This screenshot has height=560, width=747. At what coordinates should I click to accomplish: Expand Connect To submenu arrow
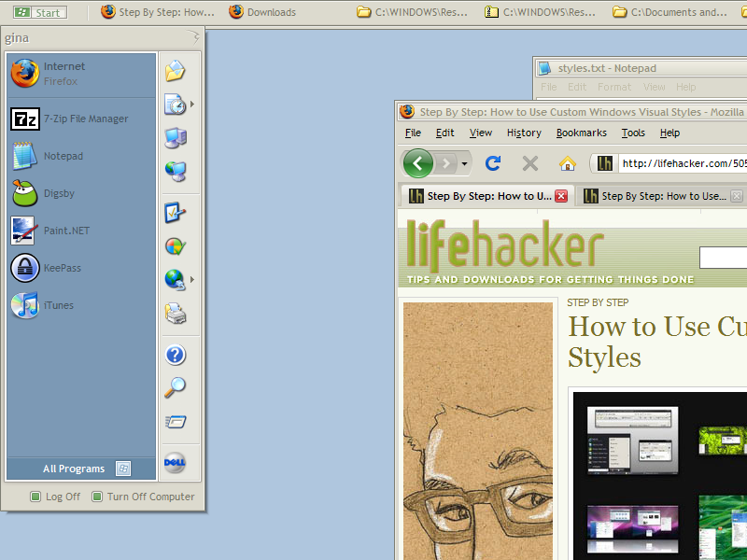click(192, 279)
